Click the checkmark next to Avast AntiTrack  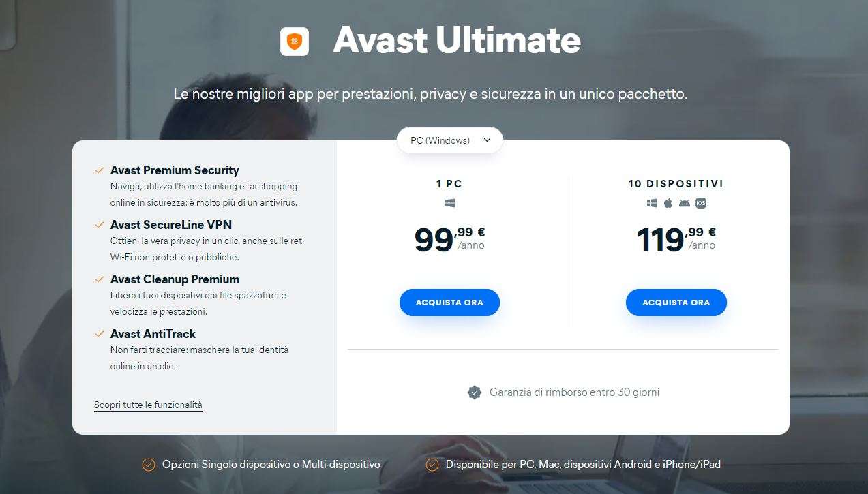click(x=100, y=334)
